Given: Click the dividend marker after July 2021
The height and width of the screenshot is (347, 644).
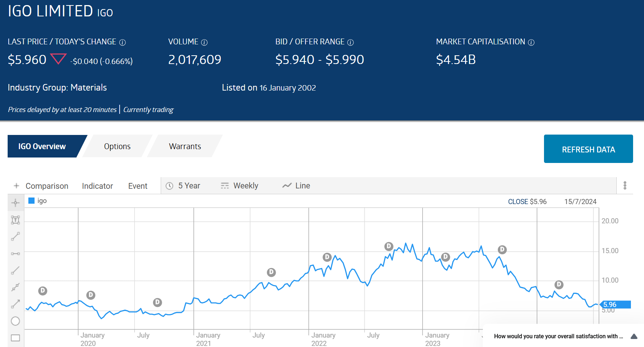Looking at the screenshot, I should pos(271,272).
